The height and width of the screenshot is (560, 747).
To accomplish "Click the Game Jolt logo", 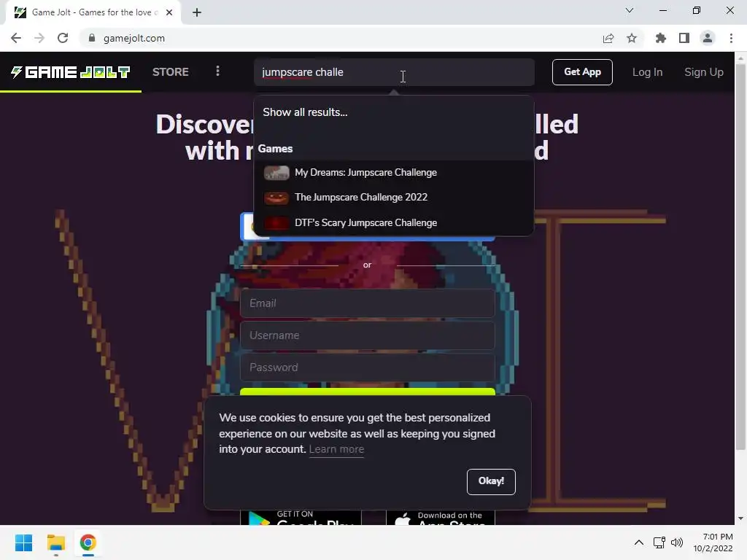I will [71, 72].
